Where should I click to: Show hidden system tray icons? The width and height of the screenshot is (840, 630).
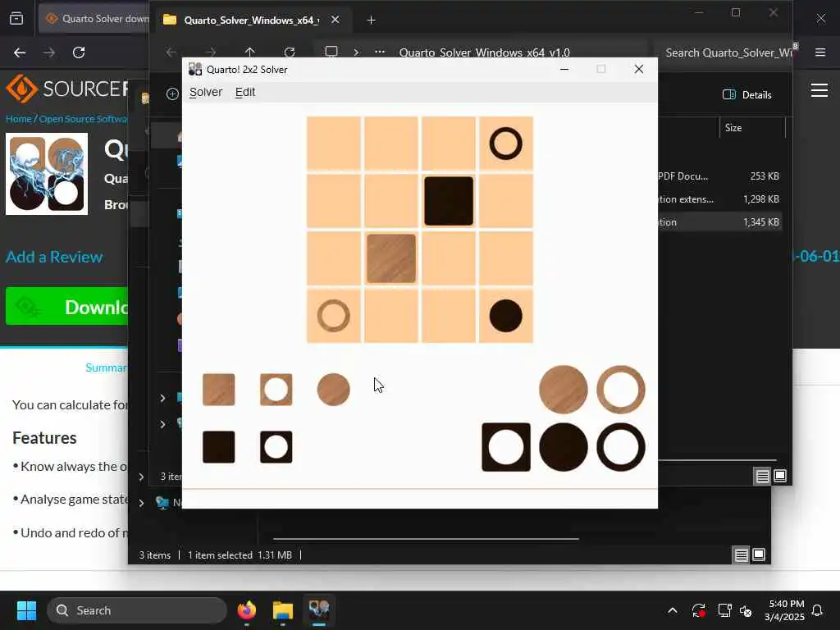click(673, 610)
